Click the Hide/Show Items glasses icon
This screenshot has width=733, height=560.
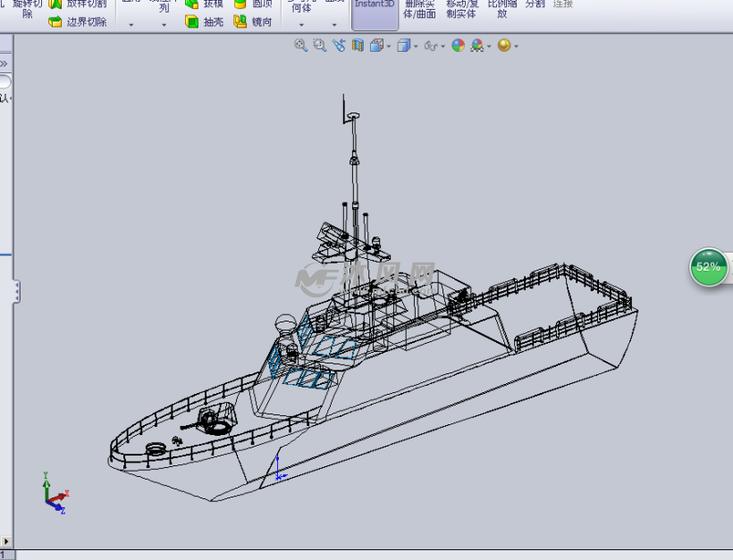click(x=431, y=46)
